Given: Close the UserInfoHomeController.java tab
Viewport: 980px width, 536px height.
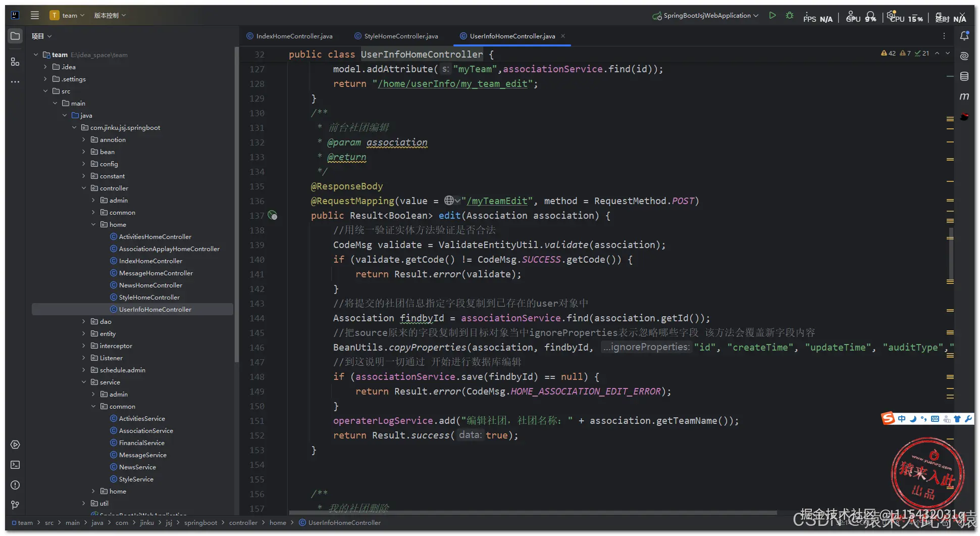Looking at the screenshot, I should (x=563, y=36).
